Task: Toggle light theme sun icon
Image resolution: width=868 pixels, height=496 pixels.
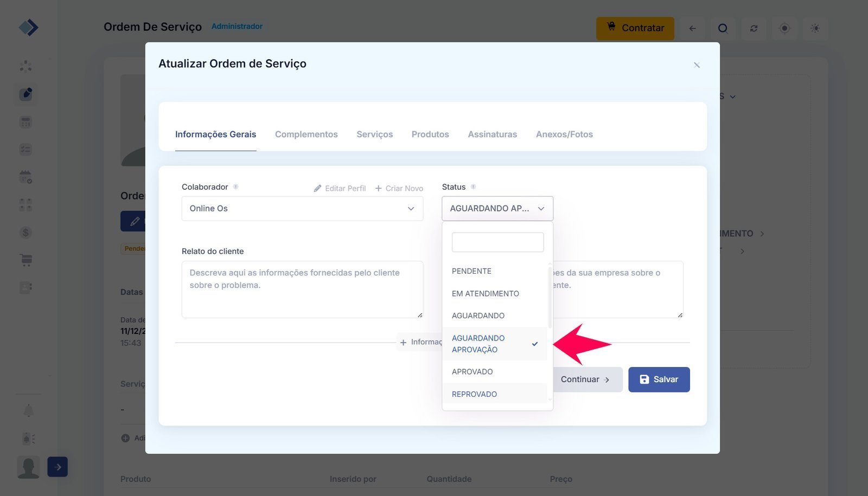Action: coord(814,28)
